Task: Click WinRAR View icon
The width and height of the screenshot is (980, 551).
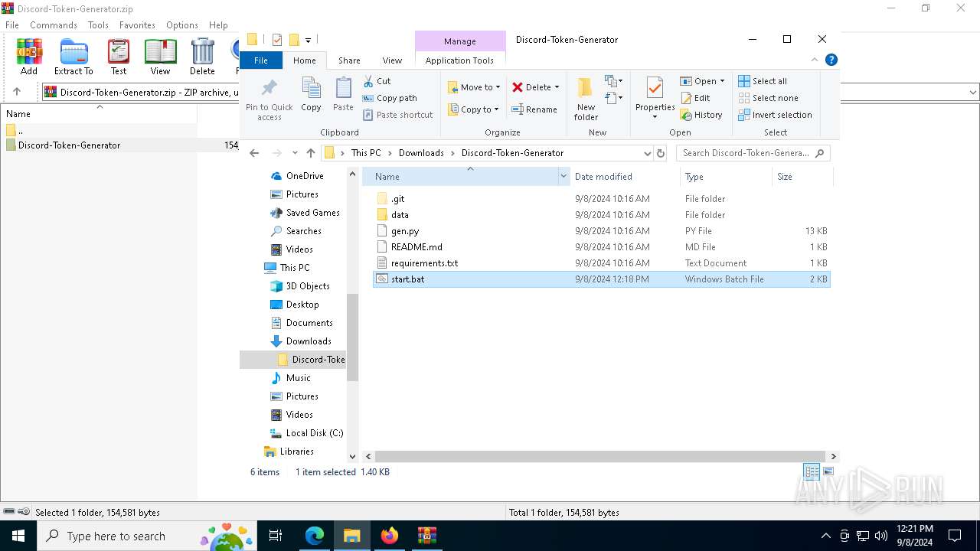Action: click(160, 57)
